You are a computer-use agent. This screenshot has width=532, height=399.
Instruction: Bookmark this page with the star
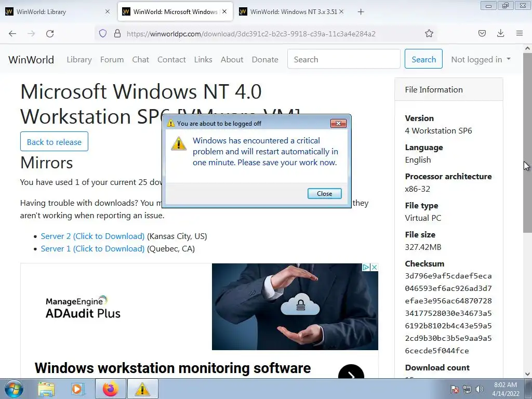point(429,33)
